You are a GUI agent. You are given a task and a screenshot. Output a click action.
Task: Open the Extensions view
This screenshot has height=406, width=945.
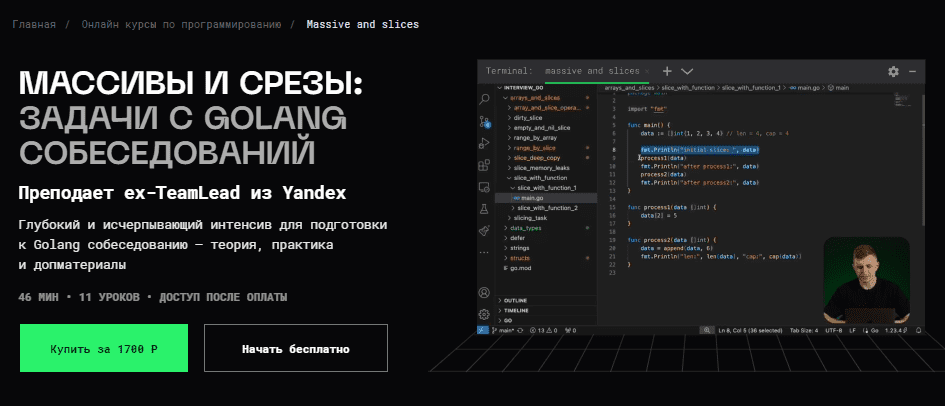click(x=485, y=164)
